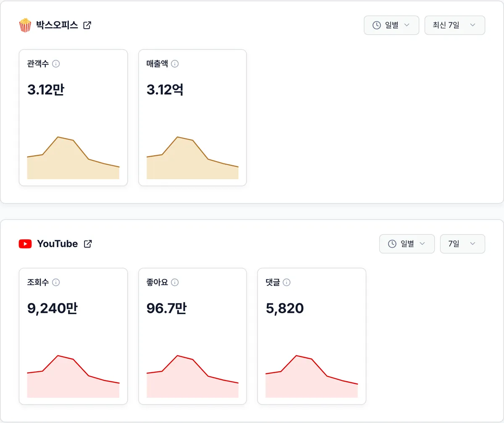Select the 조회수 9,240만 value
This screenshot has height=423, width=504.
tap(52, 308)
